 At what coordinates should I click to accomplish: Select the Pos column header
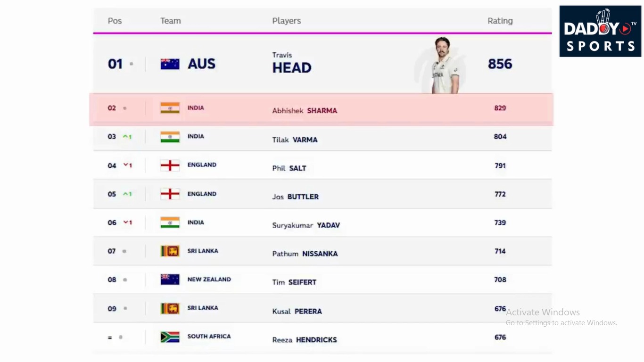(x=115, y=21)
